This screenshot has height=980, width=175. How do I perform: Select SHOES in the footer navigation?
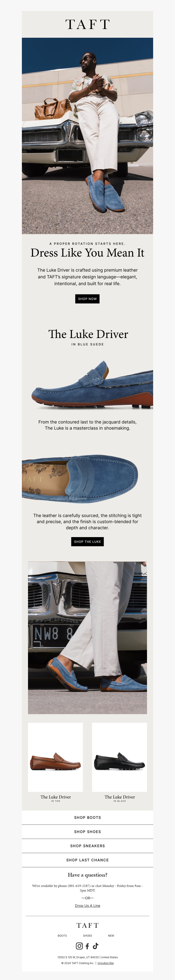[87, 936]
